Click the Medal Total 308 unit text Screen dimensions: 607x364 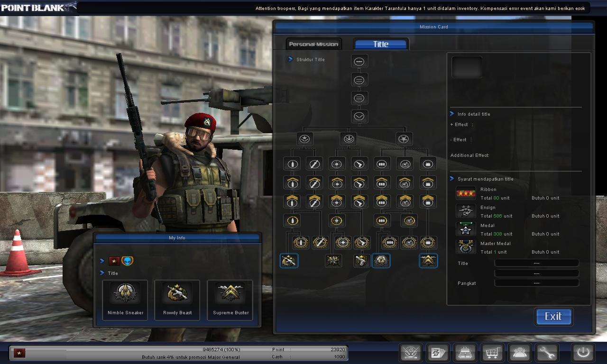click(x=497, y=234)
